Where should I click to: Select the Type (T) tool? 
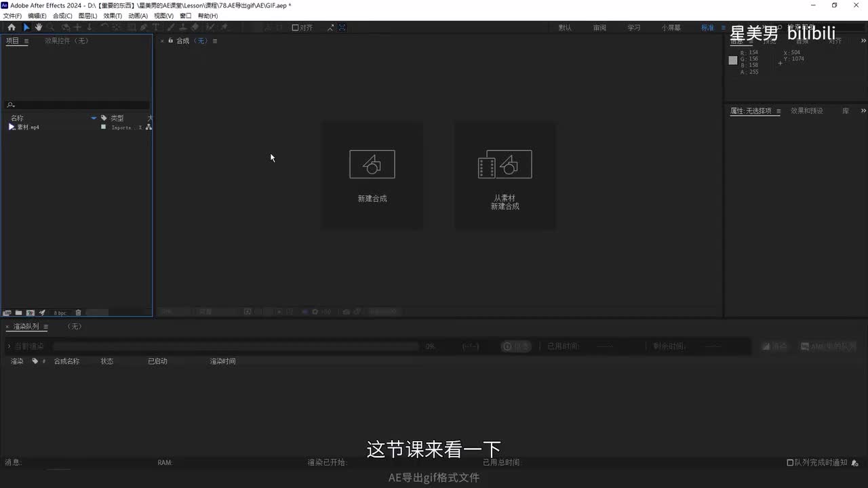coord(155,27)
